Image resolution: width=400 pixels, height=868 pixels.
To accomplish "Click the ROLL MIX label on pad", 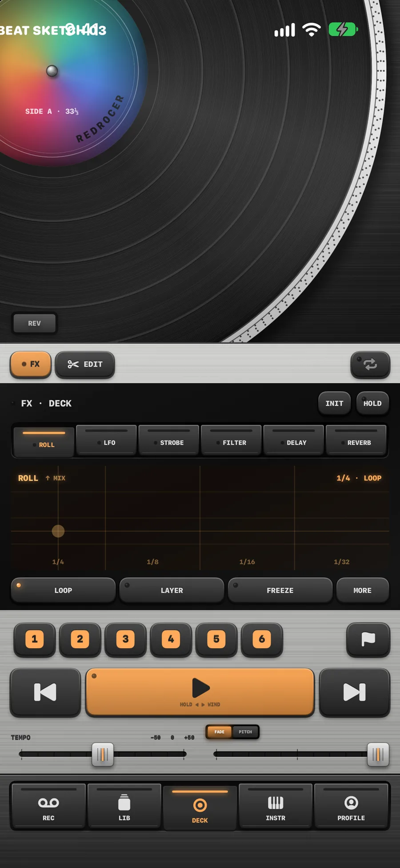I will tap(42, 478).
